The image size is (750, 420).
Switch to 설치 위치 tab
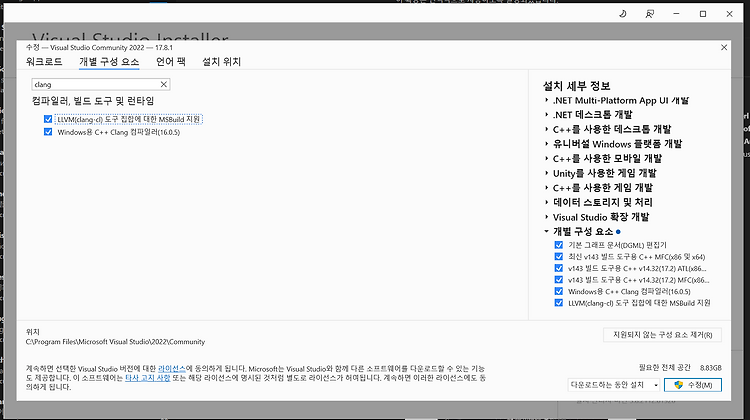pyautogui.click(x=221, y=62)
